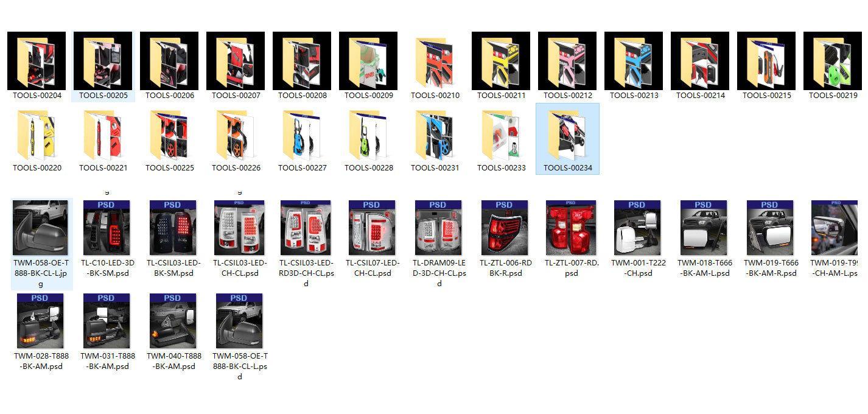Select the TOOLS-00209 folder icon

(x=368, y=61)
